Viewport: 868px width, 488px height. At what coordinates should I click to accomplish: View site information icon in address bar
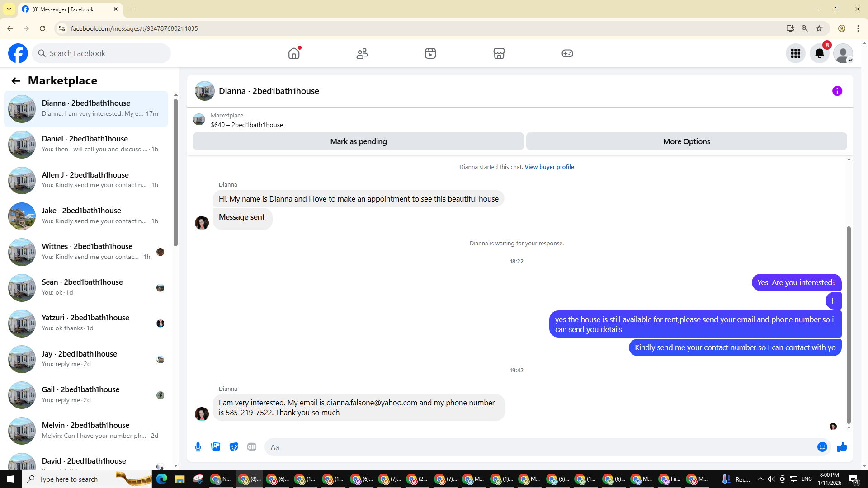(x=62, y=28)
